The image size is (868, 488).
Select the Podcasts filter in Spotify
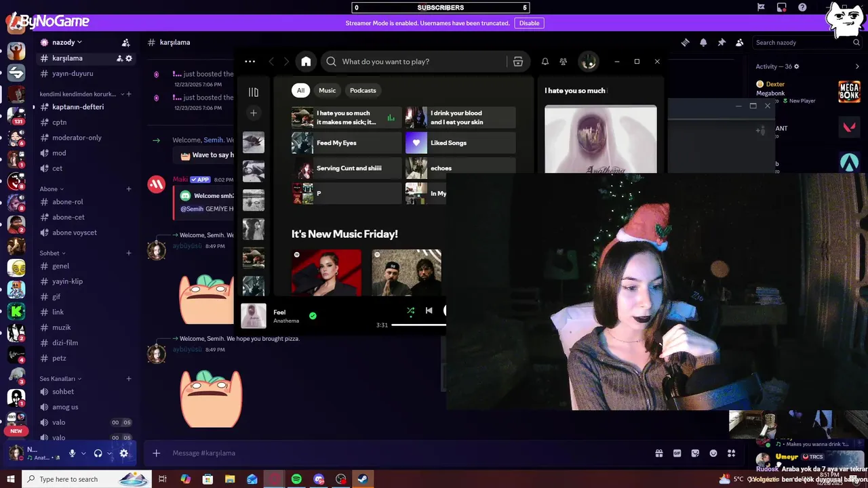363,90
